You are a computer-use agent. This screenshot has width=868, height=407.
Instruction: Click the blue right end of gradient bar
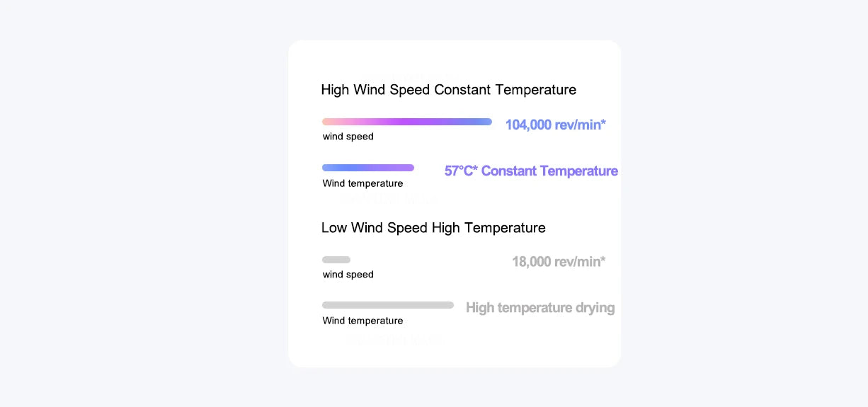488,122
